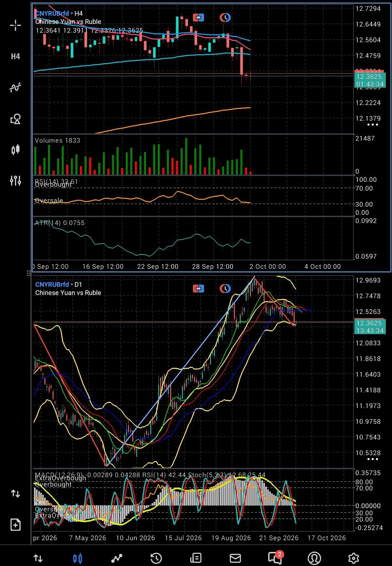Open the Settings gear icon
Screen dimensions: 392x566
pyautogui.click(x=353, y=558)
